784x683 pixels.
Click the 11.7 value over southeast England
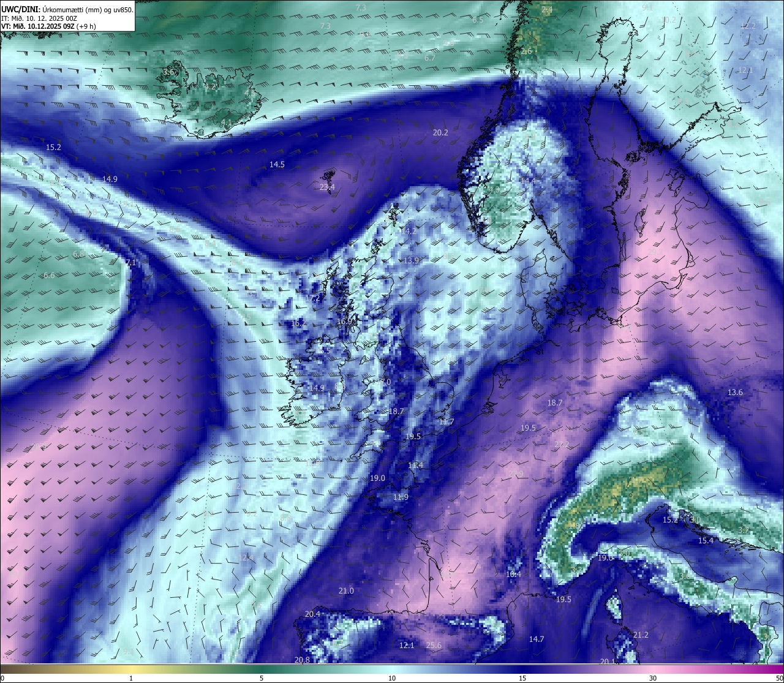click(x=447, y=421)
